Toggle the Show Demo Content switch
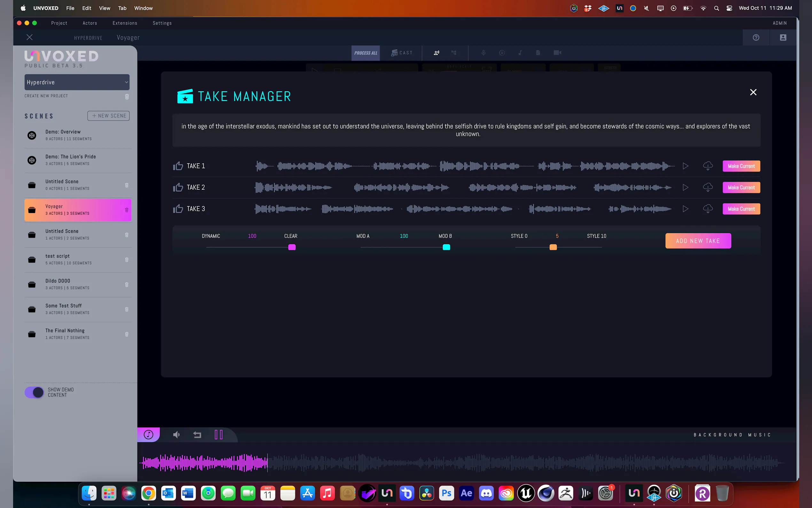 tap(34, 392)
